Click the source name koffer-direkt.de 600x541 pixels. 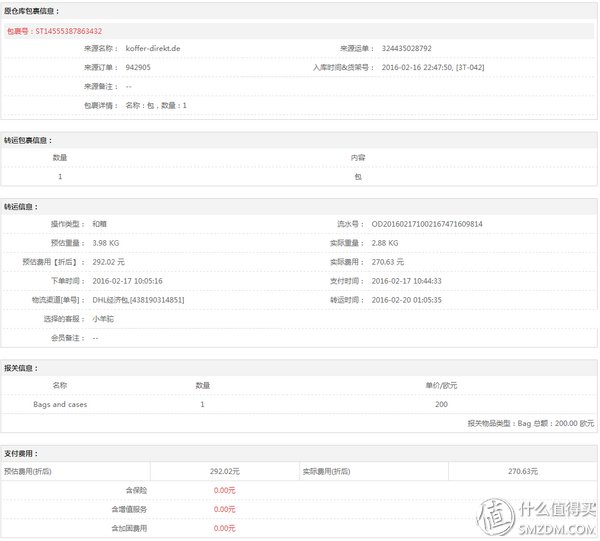[153, 48]
